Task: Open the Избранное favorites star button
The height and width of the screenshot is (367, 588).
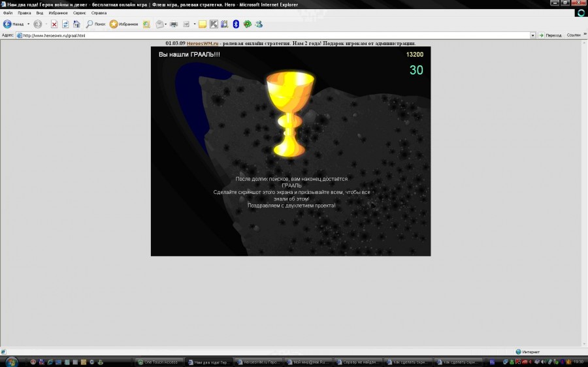Action: point(123,24)
